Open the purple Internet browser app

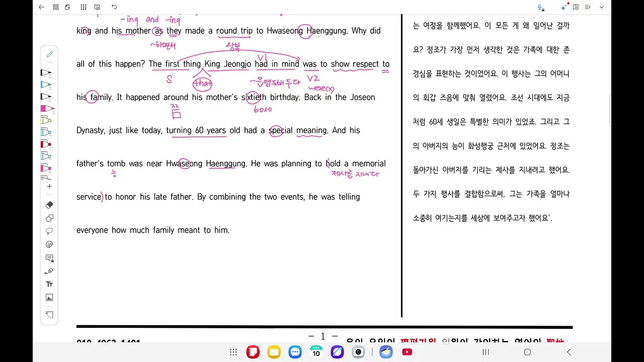(x=337, y=352)
